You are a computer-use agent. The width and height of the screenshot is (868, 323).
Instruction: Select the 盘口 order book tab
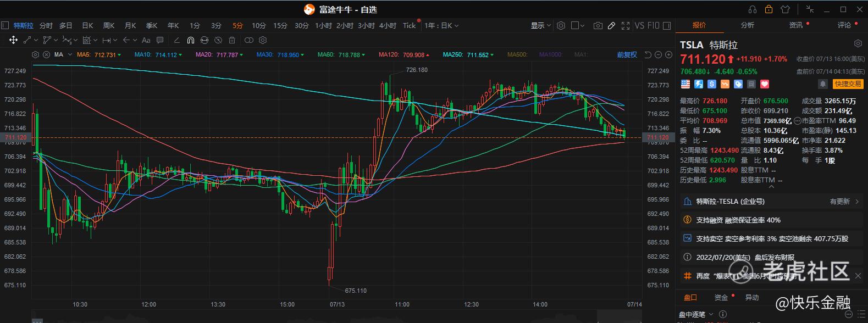click(690, 297)
